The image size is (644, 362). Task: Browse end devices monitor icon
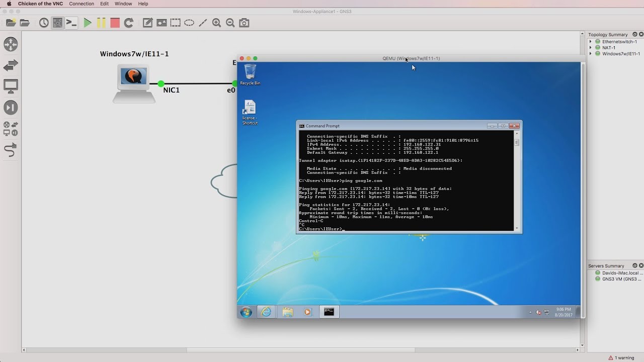[x=11, y=86]
